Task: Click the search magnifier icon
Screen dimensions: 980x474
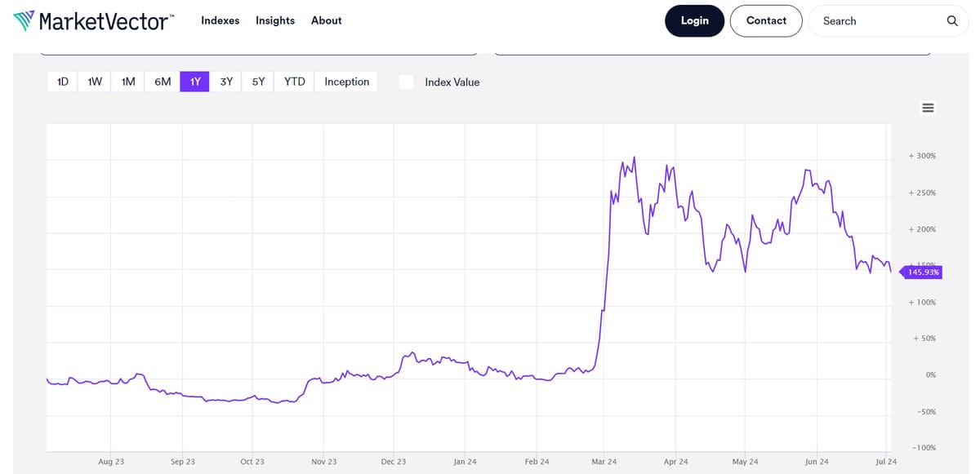Action: coord(952,21)
